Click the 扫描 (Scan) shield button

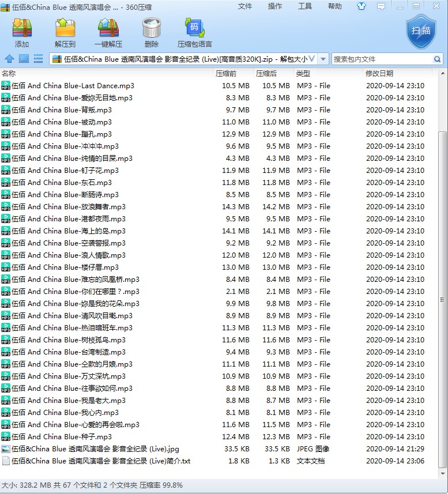pyautogui.click(x=421, y=31)
